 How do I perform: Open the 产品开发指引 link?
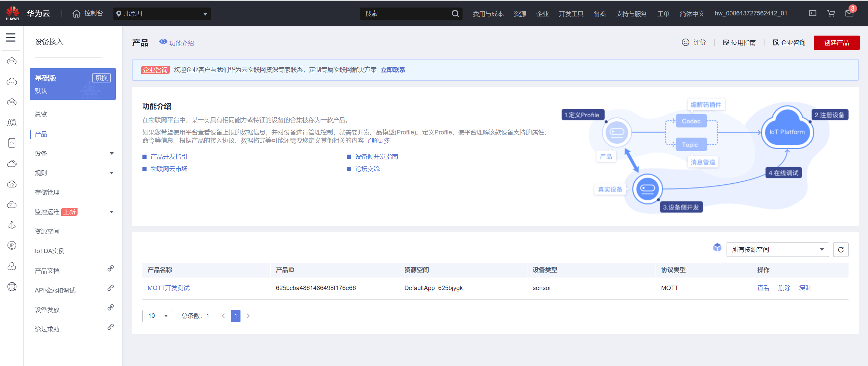point(169,157)
